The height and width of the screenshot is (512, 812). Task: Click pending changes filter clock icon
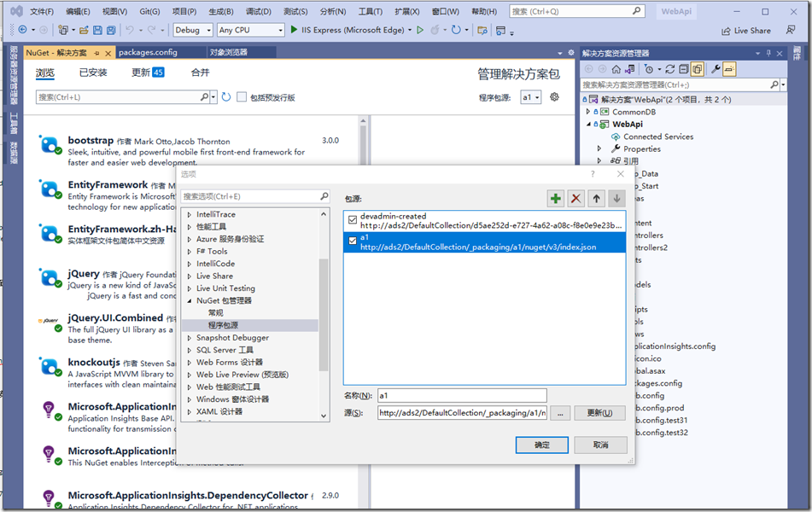(649, 69)
